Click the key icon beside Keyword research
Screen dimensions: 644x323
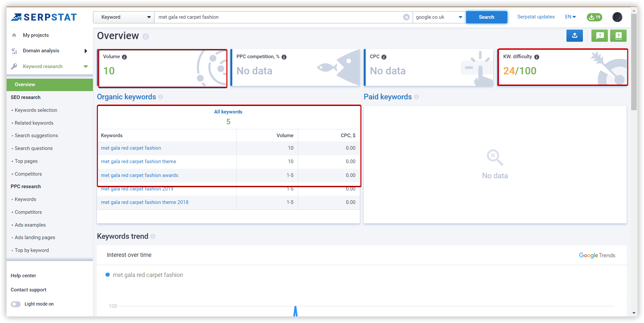[14, 66]
